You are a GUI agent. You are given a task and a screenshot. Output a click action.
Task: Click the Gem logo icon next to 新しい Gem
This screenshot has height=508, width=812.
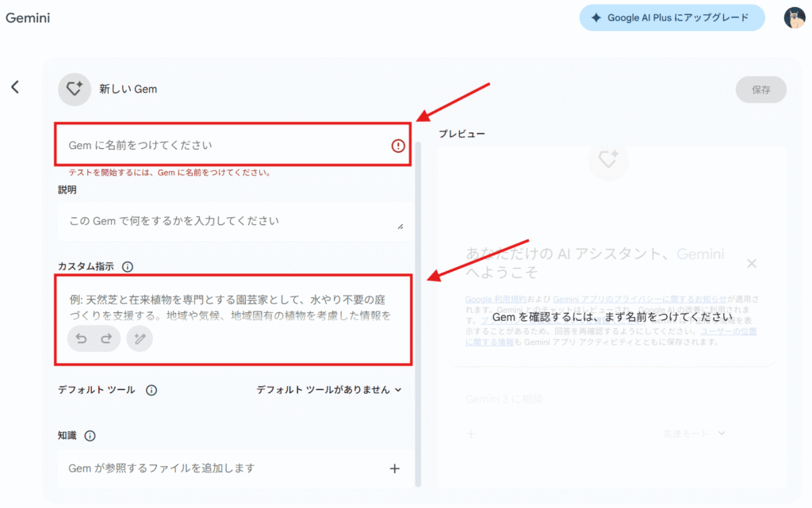tap(75, 89)
